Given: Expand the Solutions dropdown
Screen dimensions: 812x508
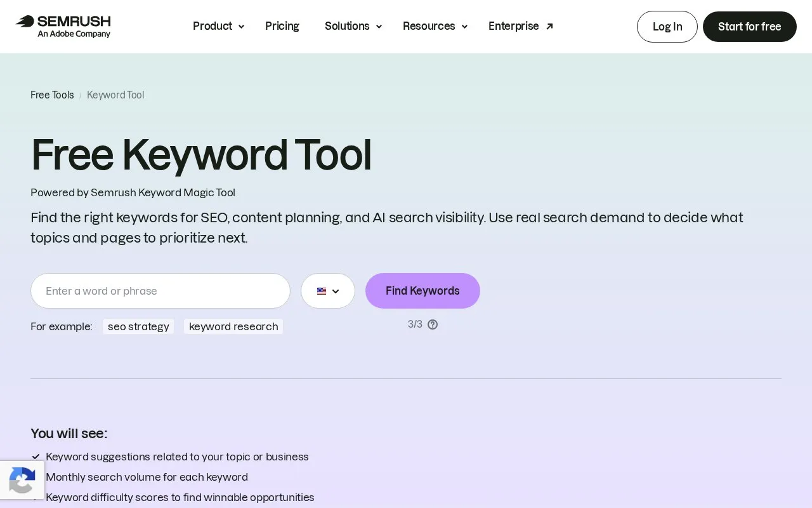Looking at the screenshot, I should click(x=353, y=26).
